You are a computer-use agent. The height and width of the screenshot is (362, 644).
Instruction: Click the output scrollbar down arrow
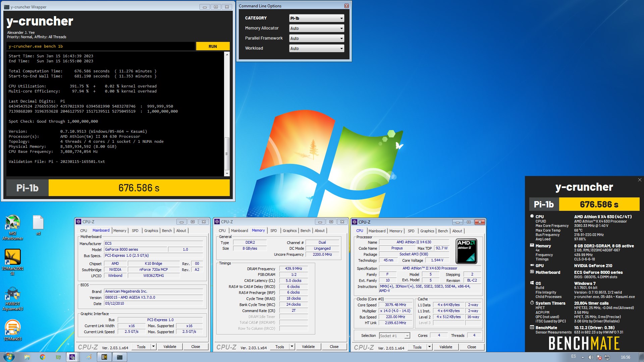tap(227, 174)
